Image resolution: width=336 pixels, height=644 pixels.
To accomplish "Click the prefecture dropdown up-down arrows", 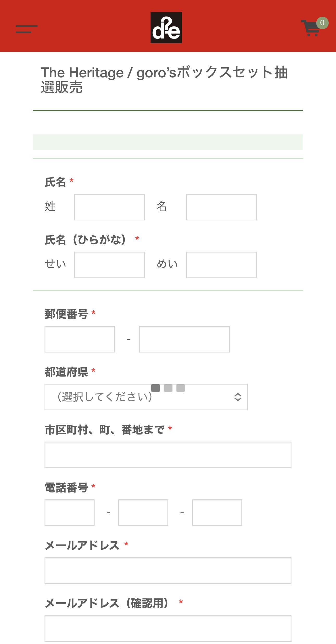I will 238,397.
